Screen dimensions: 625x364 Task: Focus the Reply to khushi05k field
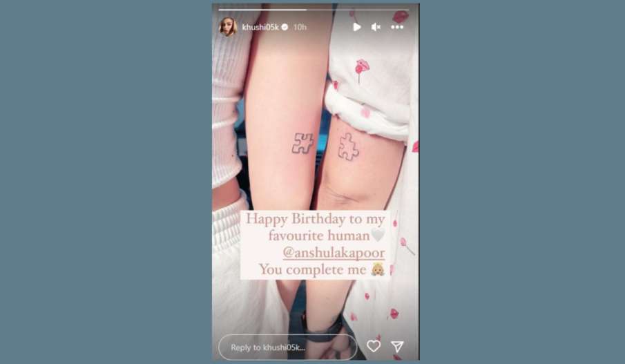click(287, 347)
